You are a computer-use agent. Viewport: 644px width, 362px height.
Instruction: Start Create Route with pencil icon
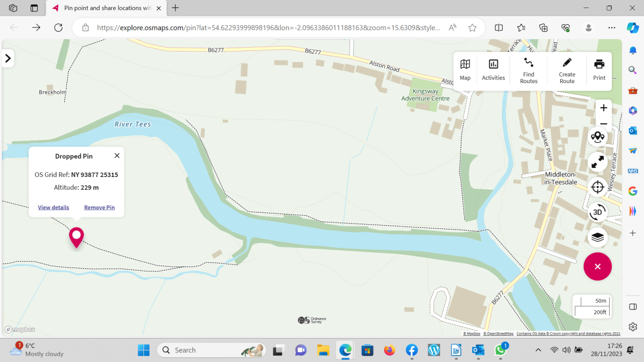point(567,70)
